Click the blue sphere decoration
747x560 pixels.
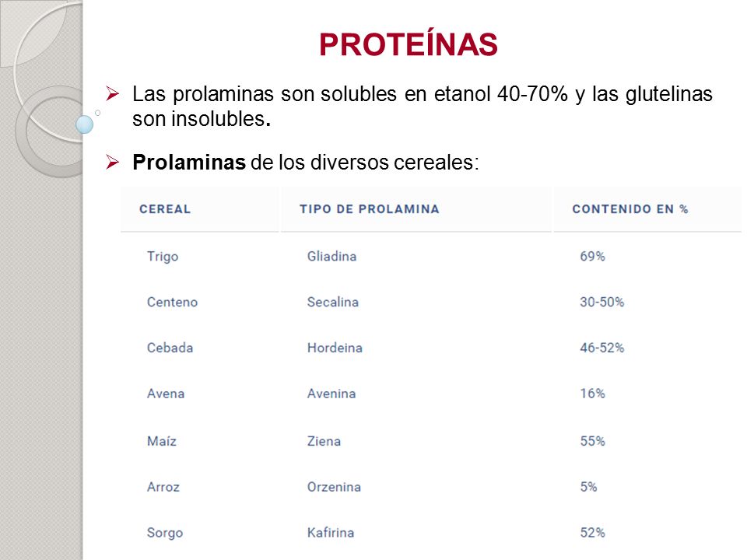click(85, 124)
